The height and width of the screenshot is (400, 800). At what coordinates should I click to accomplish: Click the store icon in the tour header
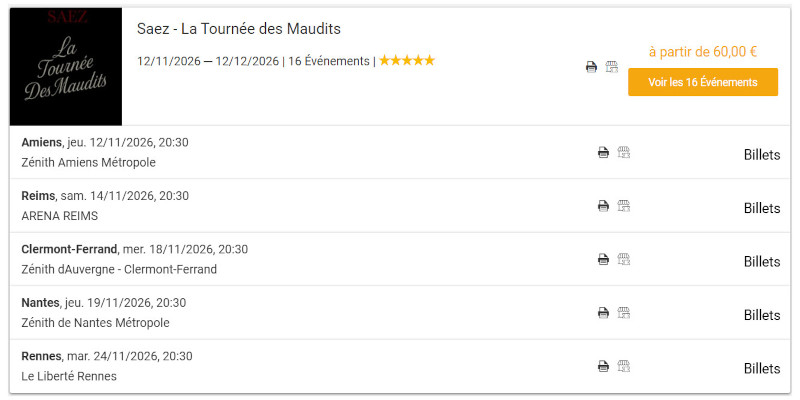612,67
